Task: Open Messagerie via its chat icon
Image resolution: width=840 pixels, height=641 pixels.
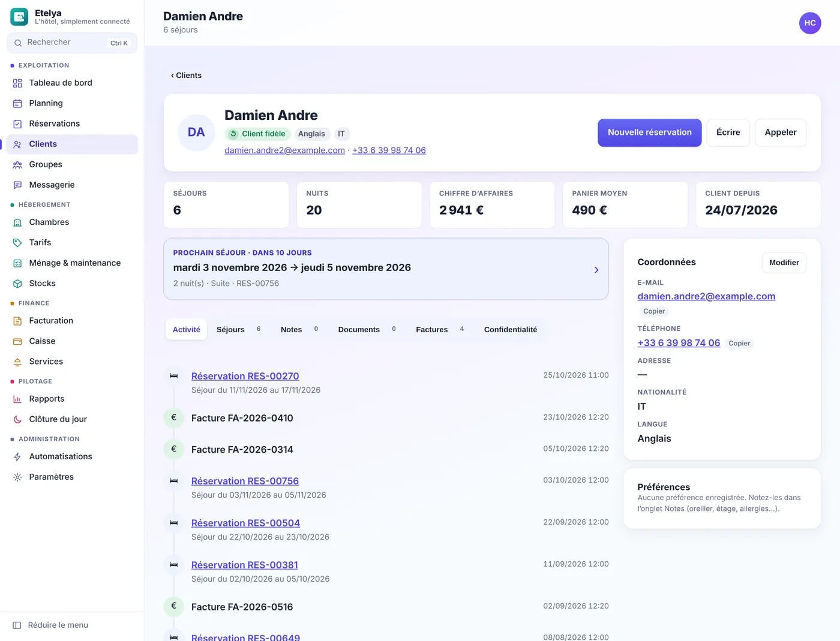Action: pos(17,185)
